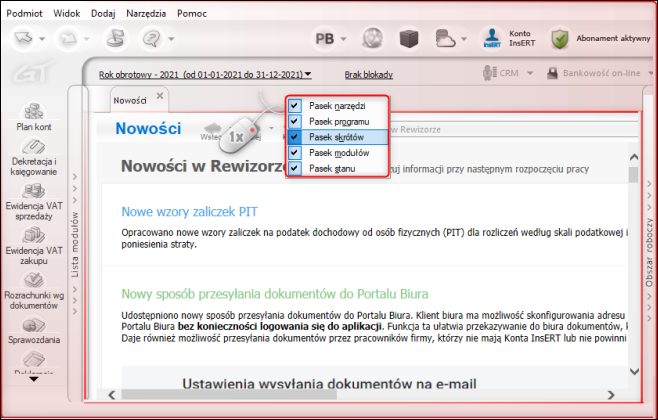Open dropdown arrow next to the cloud icon
This screenshot has width=658, height=420.
(464, 39)
